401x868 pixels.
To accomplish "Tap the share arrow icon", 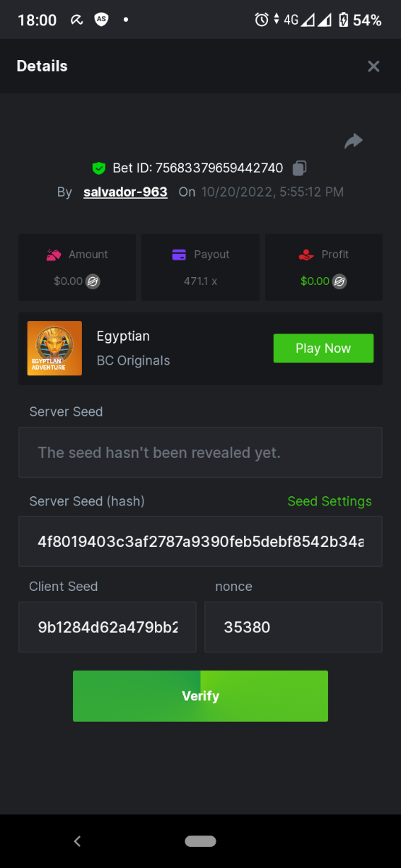I will pyautogui.click(x=353, y=141).
